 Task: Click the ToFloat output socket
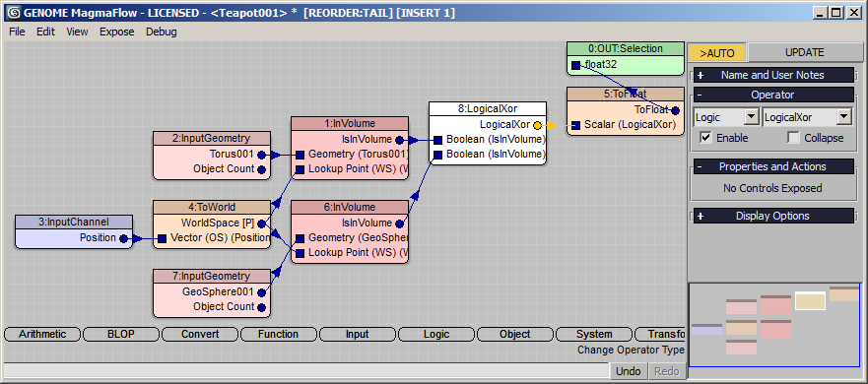tap(675, 110)
